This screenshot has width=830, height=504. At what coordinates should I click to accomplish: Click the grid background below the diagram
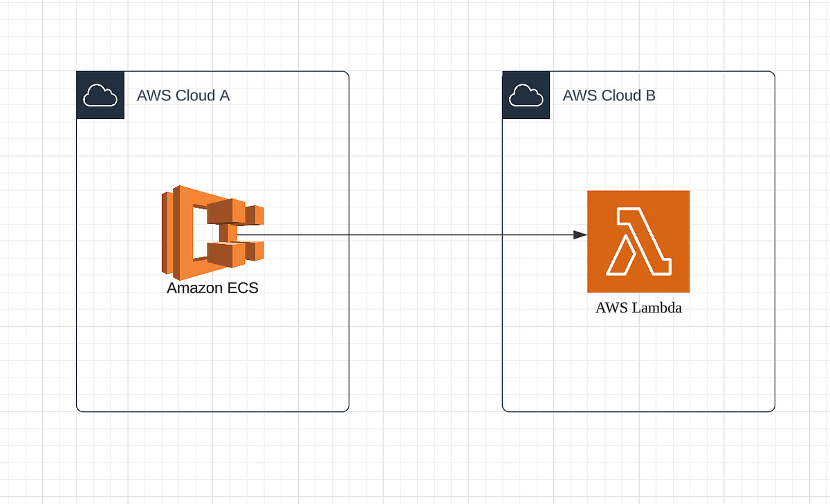coord(415,470)
